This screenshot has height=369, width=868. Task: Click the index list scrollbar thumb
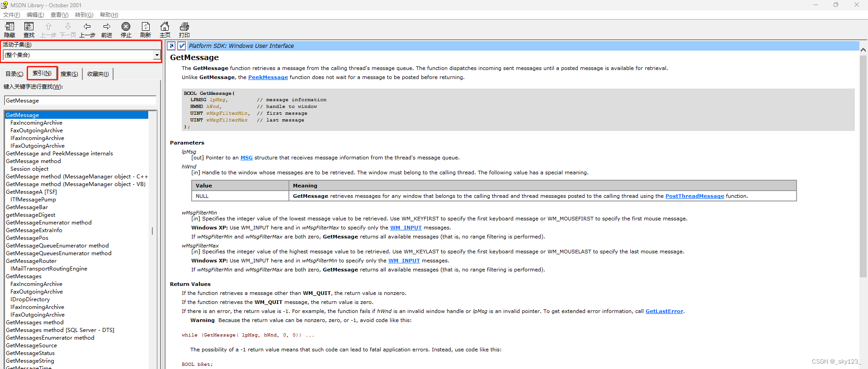pyautogui.click(x=152, y=231)
